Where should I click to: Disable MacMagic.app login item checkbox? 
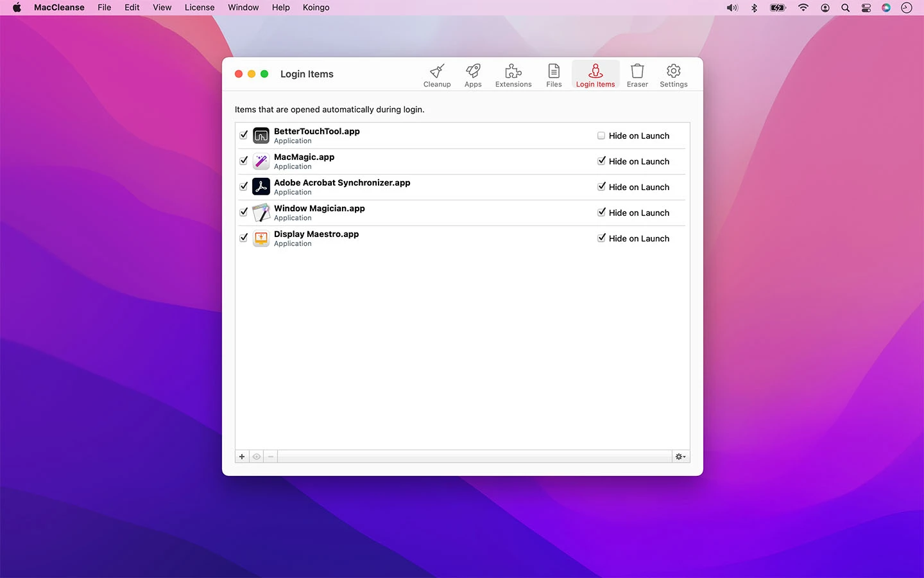click(x=244, y=161)
